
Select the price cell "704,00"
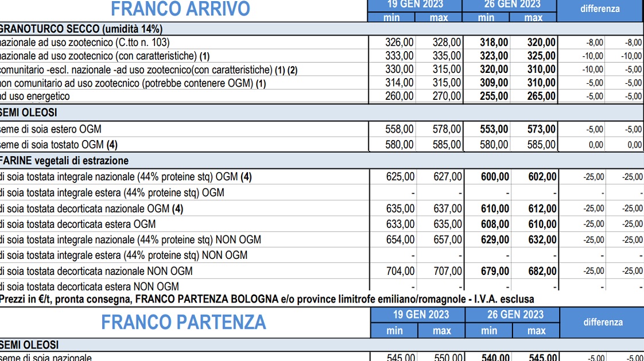[401, 271]
